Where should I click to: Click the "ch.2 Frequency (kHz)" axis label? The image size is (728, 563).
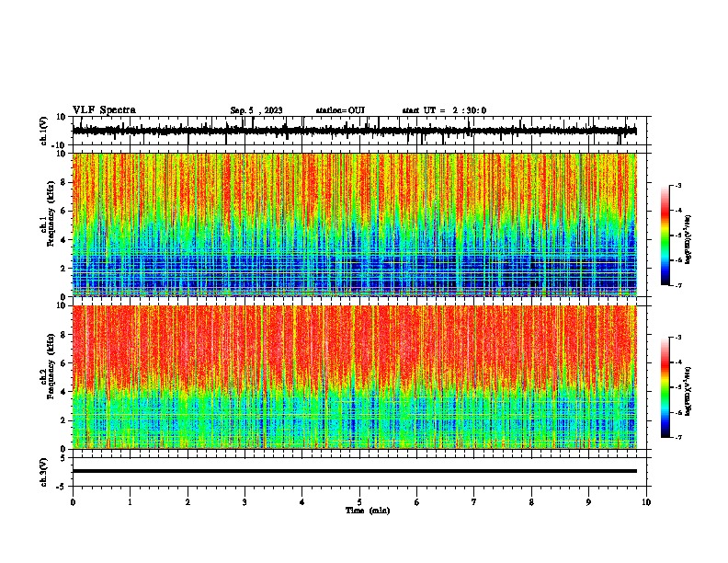click(x=48, y=366)
